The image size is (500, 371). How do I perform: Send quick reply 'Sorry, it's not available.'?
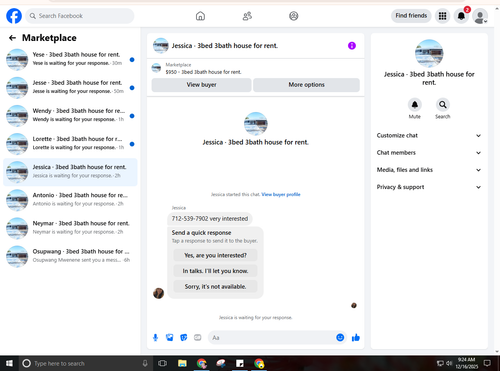click(215, 286)
